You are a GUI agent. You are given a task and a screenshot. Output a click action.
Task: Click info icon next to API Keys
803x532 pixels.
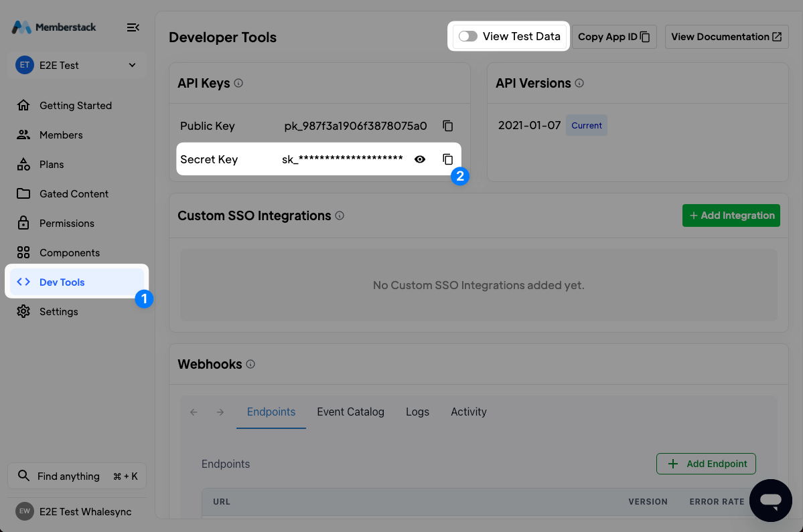[x=238, y=84]
